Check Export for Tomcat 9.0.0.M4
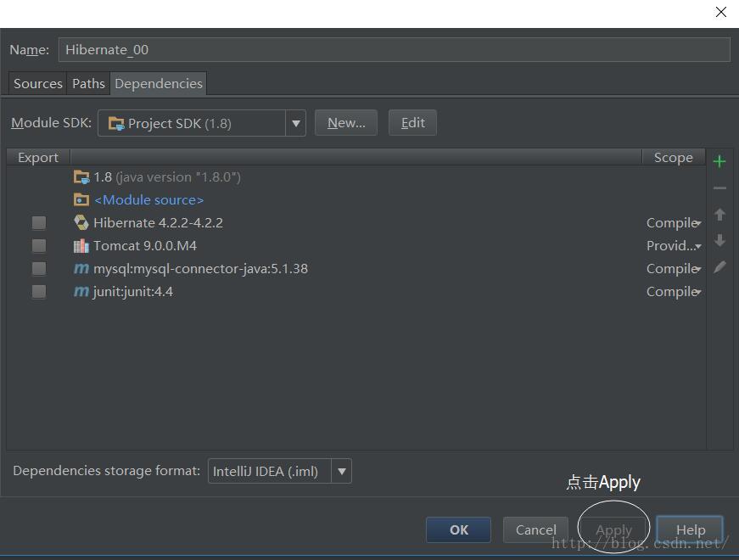739x560 pixels. pyautogui.click(x=39, y=245)
